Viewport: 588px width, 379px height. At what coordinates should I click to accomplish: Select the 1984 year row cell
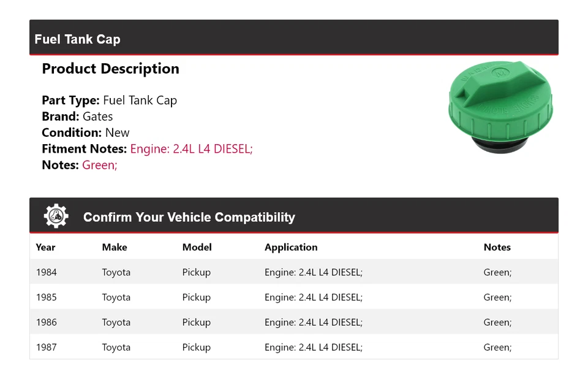[x=46, y=272]
